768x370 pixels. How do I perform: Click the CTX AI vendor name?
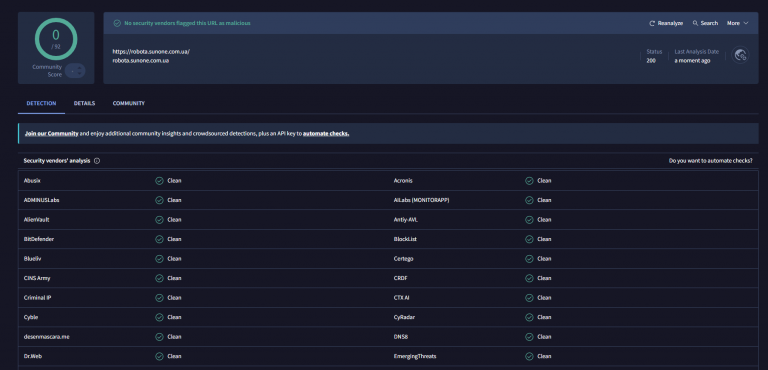coord(401,297)
